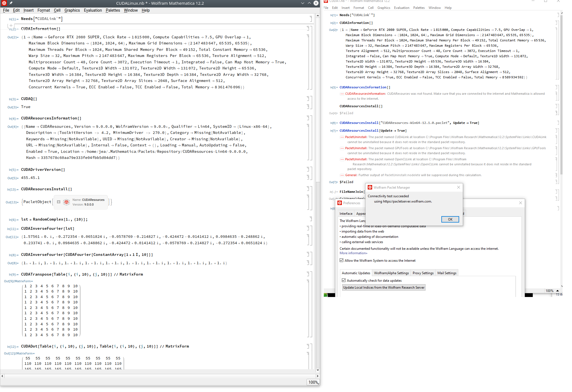Image resolution: width=572 pixels, height=392 pixels.
Task: Click the Wolfram Paclet Manager dialog icon
Action: 369,187
